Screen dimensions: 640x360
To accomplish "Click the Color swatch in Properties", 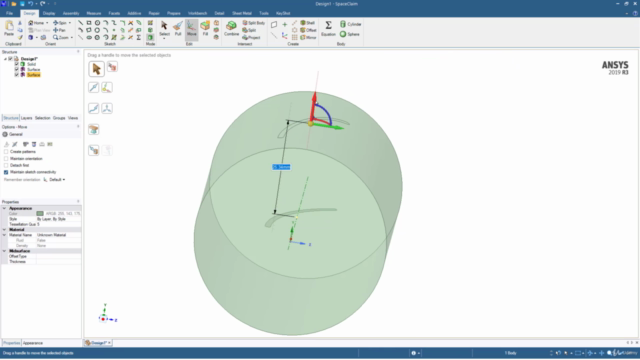I will [40, 214].
